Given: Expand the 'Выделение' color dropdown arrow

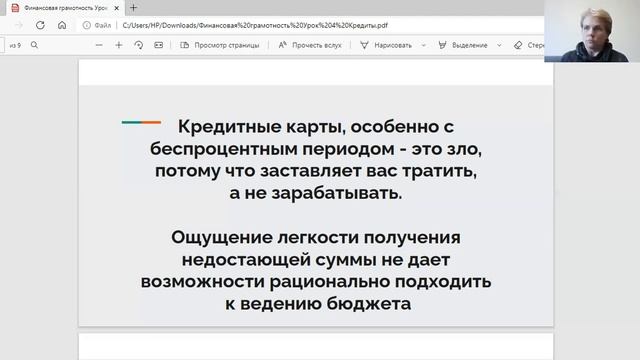Looking at the screenshot, I should tap(499, 45).
